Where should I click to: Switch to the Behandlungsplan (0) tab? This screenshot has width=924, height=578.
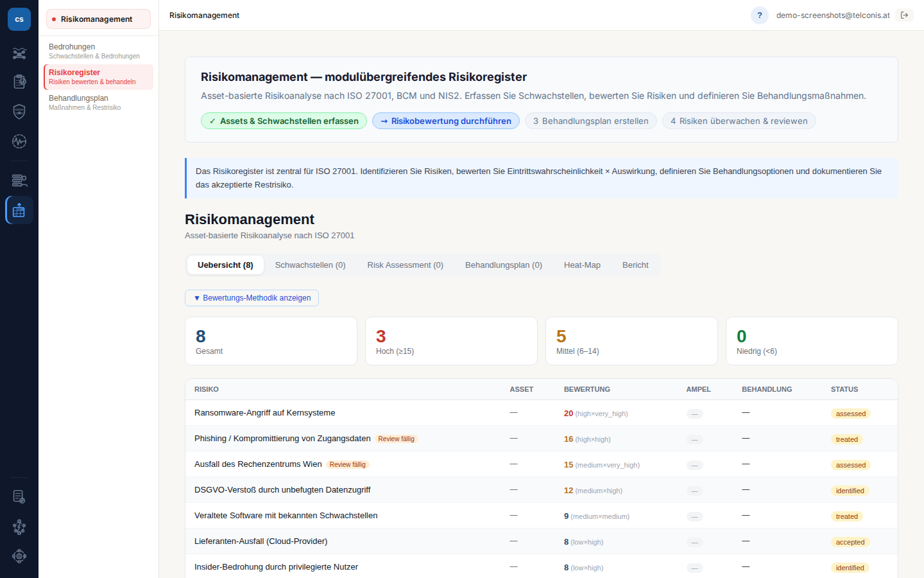point(504,265)
